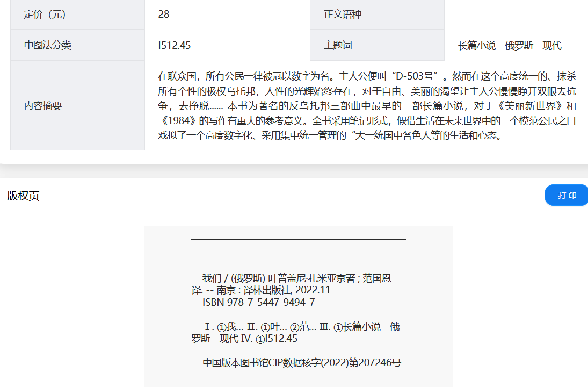
Task: Click the “D-503号” text in the summary
Action: (414, 75)
